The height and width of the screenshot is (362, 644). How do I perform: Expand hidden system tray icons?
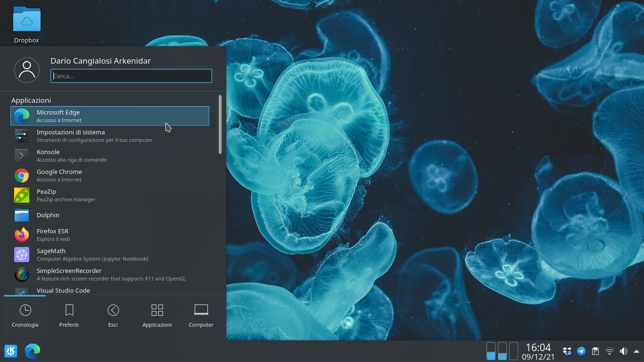(x=636, y=351)
